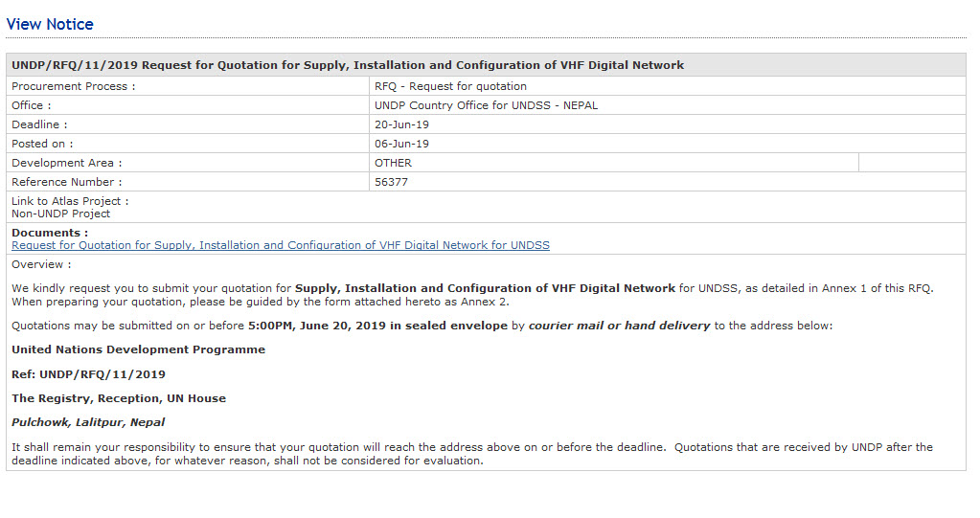Select the 06-Jun-19 posted date
This screenshot has height=518, width=980.
pos(401,144)
